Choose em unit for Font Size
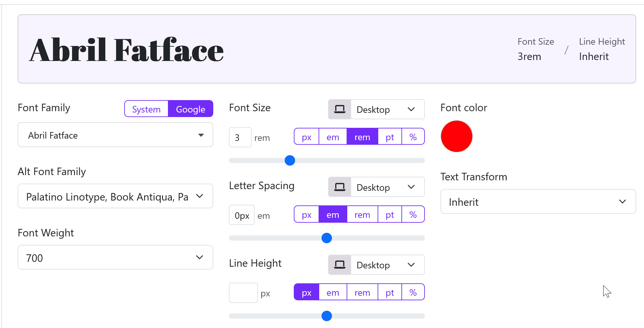The width and height of the screenshot is (644, 328). click(x=332, y=137)
